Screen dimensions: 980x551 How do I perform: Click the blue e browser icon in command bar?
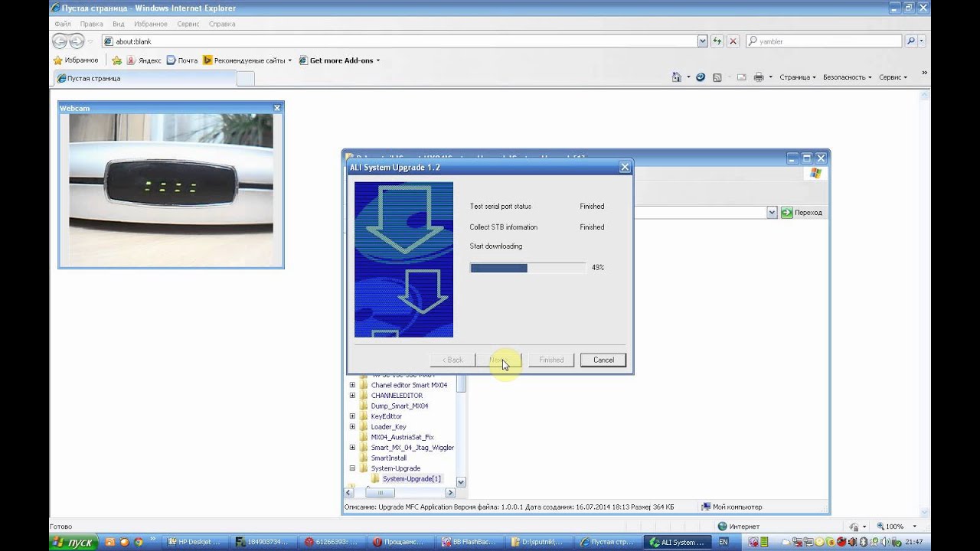[x=701, y=77]
